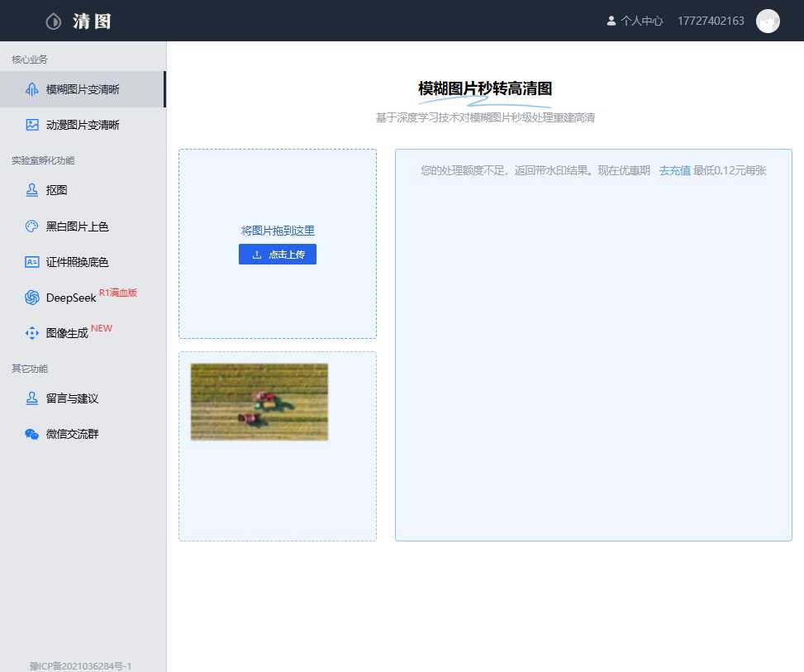The height and width of the screenshot is (672, 804).
Task: Click the 将图片拖到这里 link
Action: 277,230
